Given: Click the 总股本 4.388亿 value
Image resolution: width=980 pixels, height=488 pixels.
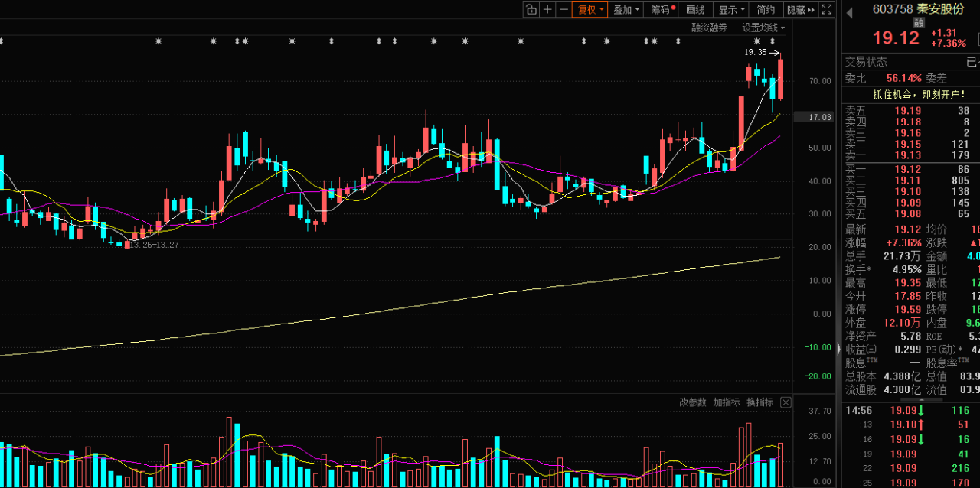Looking at the screenshot, I should click(902, 376).
